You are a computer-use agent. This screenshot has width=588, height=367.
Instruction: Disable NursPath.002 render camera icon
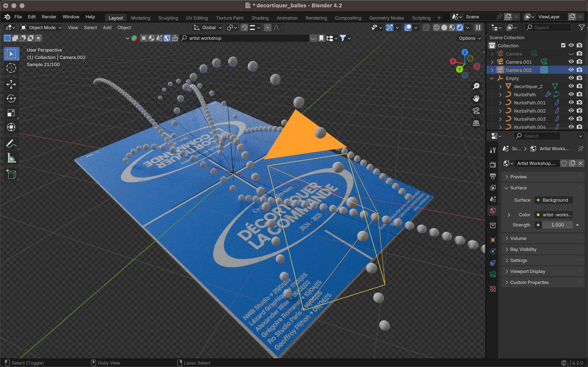579,111
